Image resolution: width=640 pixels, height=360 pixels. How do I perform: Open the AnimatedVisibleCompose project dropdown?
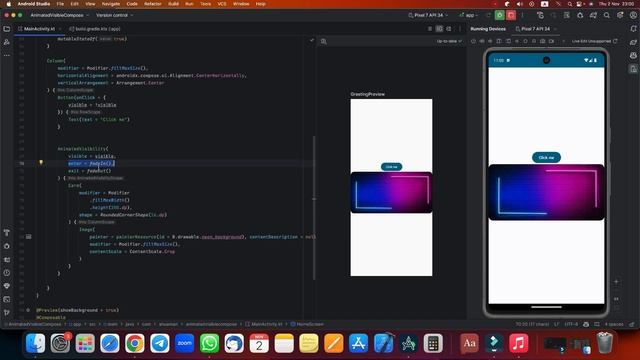[x=59, y=15]
